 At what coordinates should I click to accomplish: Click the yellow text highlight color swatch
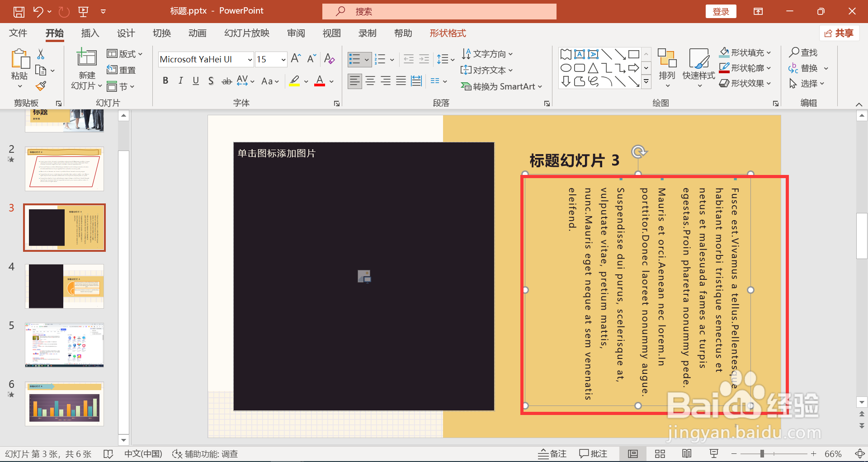click(295, 81)
